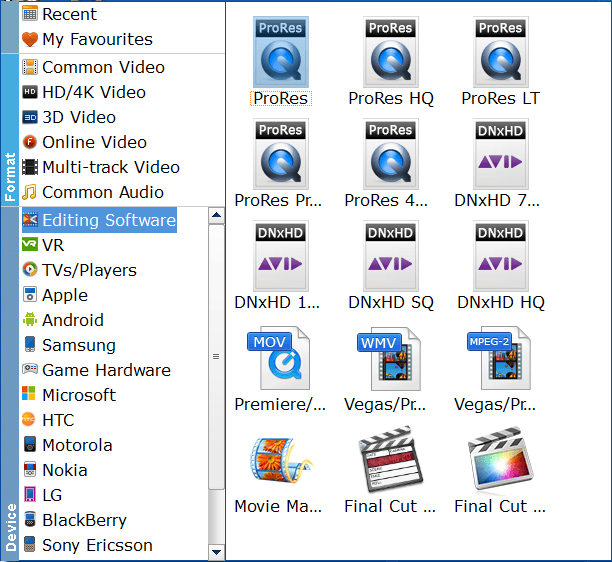612x562 pixels.
Task: Select the DNxHD 7... format icon
Action: tap(501, 154)
